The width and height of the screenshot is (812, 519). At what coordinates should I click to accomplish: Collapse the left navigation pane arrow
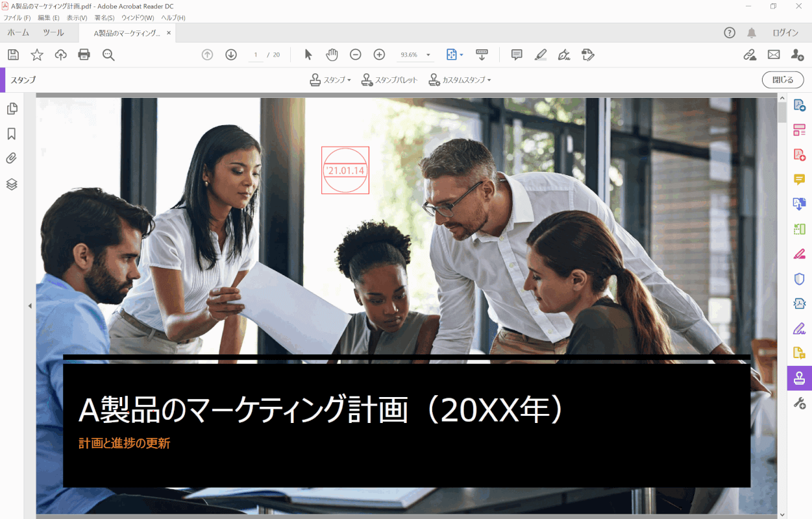pos(30,306)
